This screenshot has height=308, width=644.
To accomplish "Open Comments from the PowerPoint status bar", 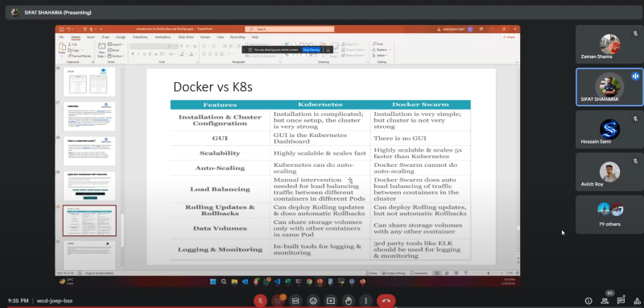I will pos(419,273).
